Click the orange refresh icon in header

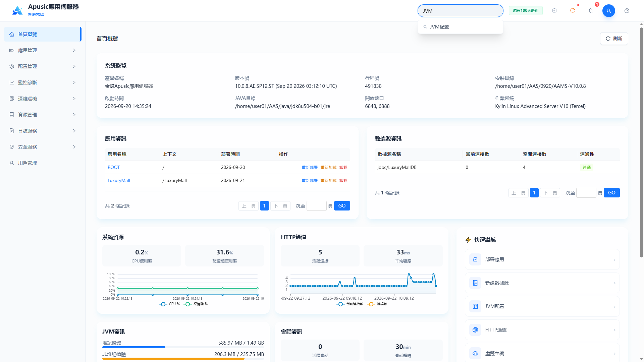pyautogui.click(x=573, y=11)
